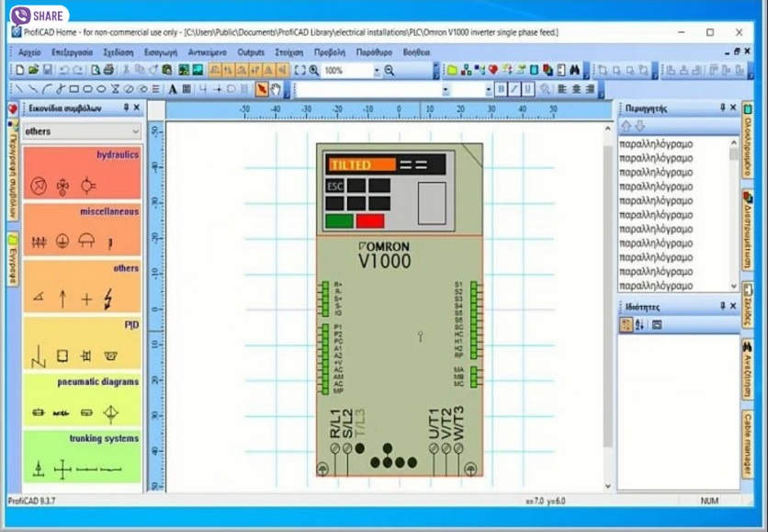This screenshot has width=768, height=532.
Task: Click the zoom magnifier icon beside 100%
Action: [314, 70]
